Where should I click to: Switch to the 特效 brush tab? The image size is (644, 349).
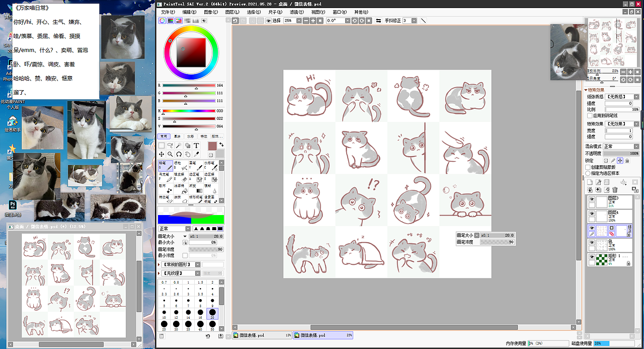203,136
